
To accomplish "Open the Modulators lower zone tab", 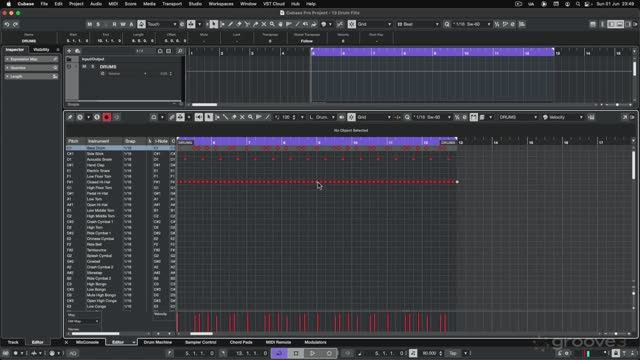I will pyautogui.click(x=315, y=342).
